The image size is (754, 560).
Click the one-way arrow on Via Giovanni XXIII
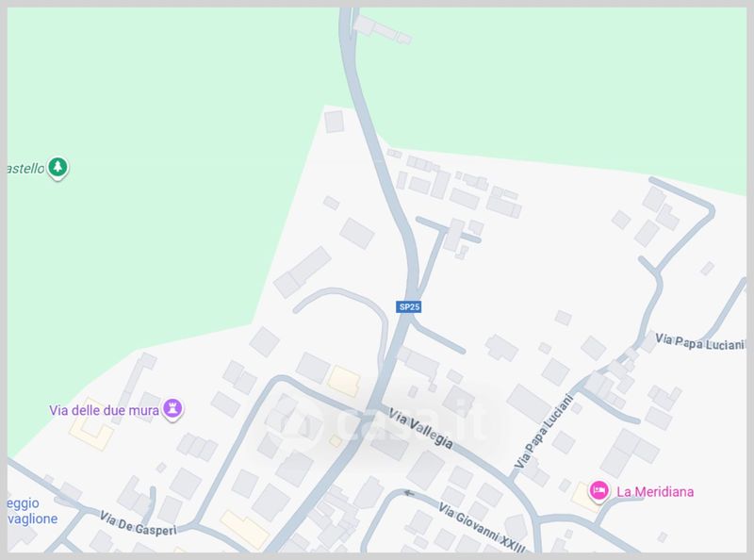(409, 493)
